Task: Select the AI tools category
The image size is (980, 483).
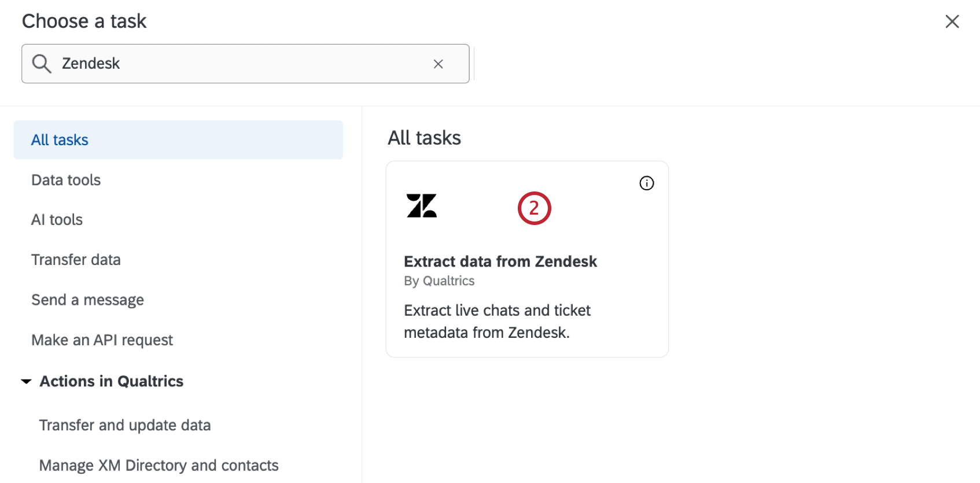Action: click(56, 219)
